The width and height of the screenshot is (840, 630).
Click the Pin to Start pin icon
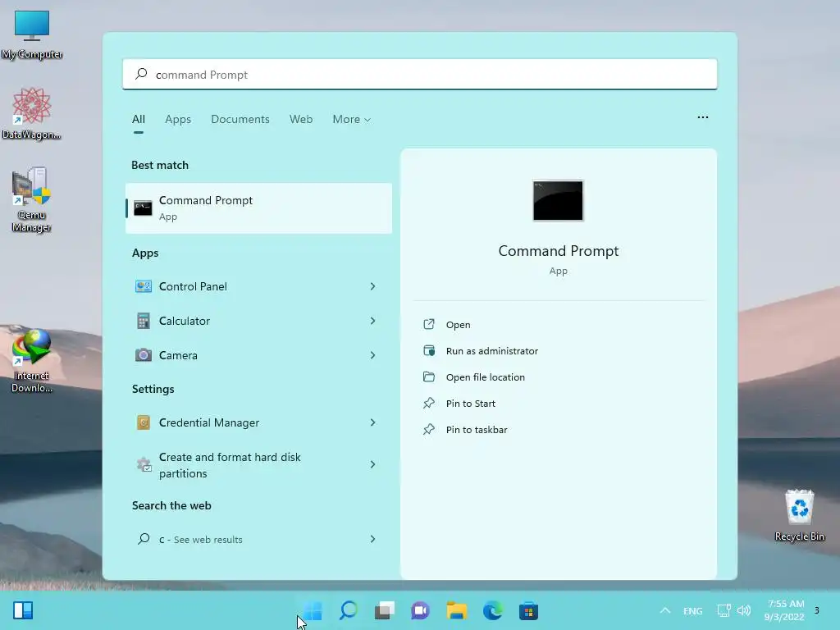point(429,403)
